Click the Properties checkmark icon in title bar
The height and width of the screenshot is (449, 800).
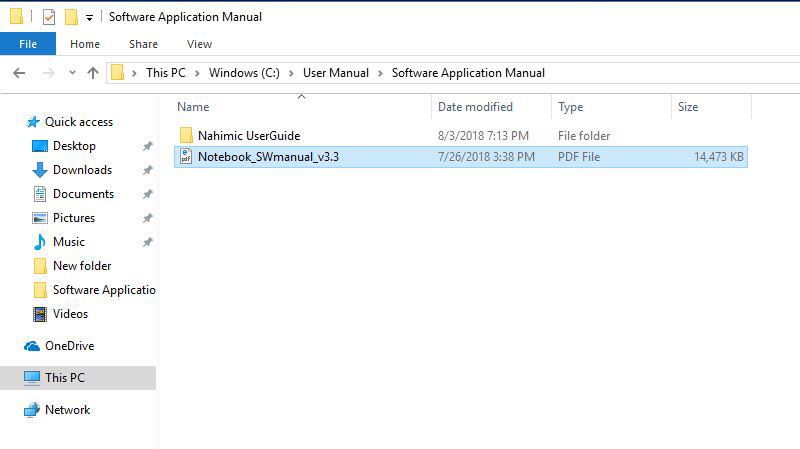click(x=48, y=17)
